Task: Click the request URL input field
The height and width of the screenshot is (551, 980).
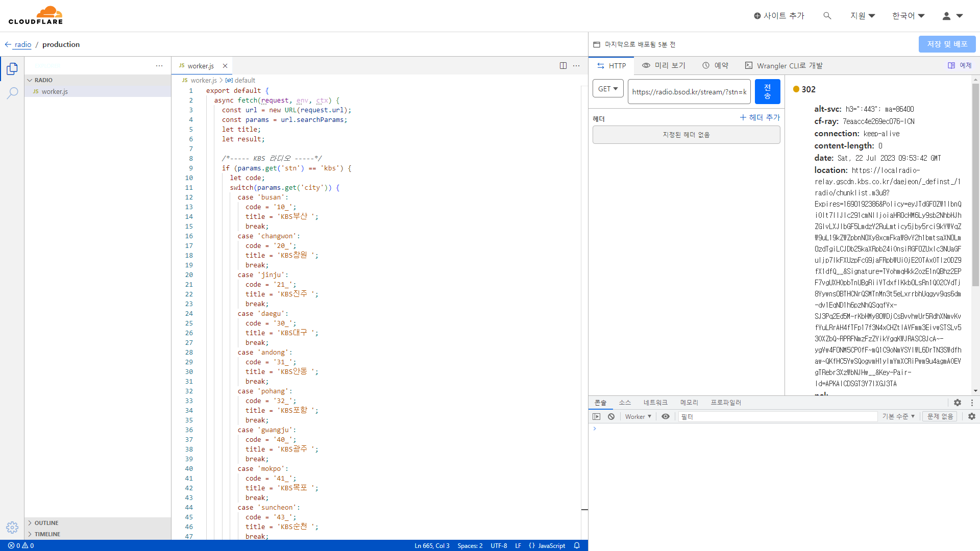Action: point(689,92)
